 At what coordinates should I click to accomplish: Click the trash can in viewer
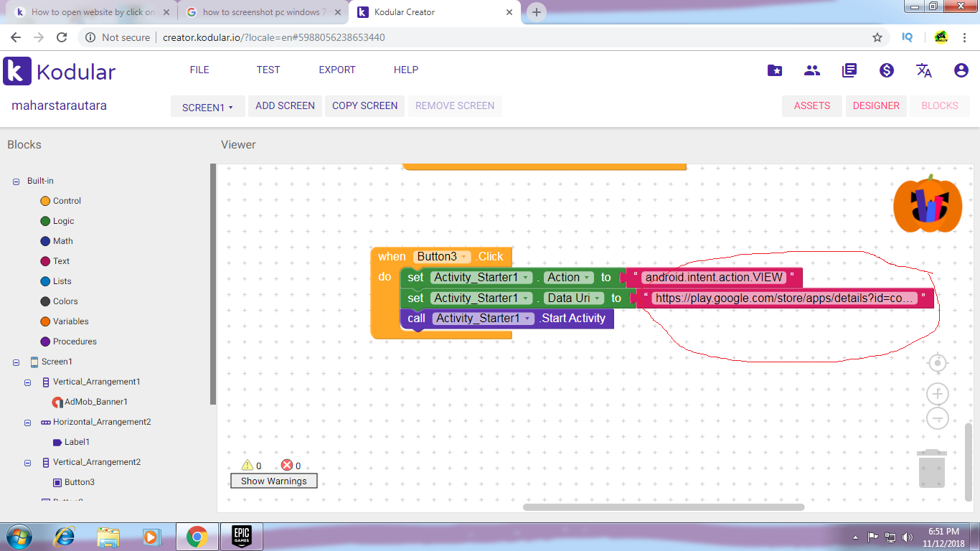click(x=931, y=468)
